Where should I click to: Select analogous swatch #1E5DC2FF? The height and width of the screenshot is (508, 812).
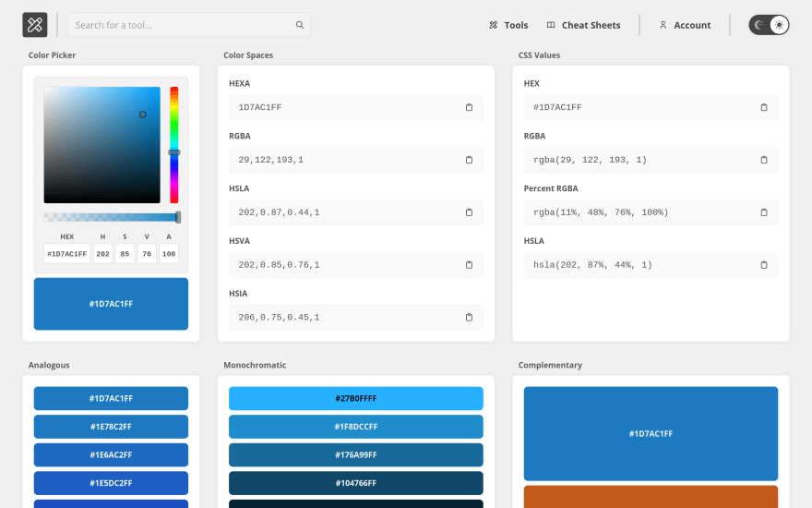(x=111, y=482)
